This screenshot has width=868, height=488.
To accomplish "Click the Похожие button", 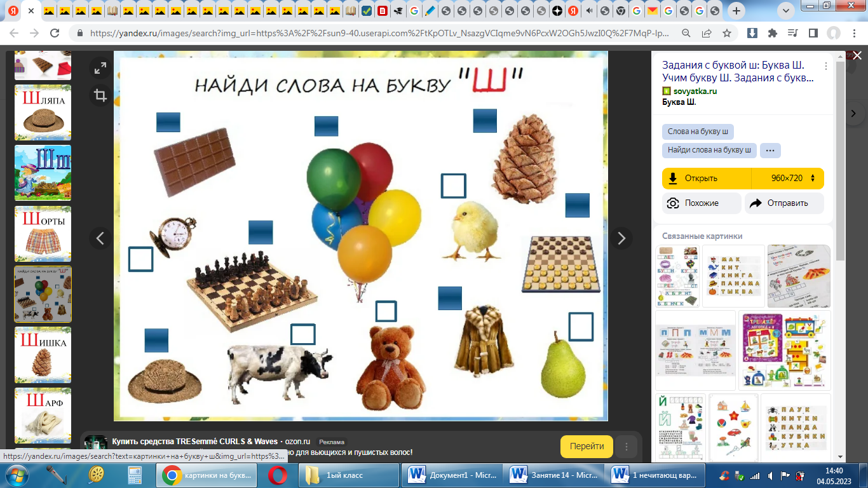I will [x=702, y=203].
